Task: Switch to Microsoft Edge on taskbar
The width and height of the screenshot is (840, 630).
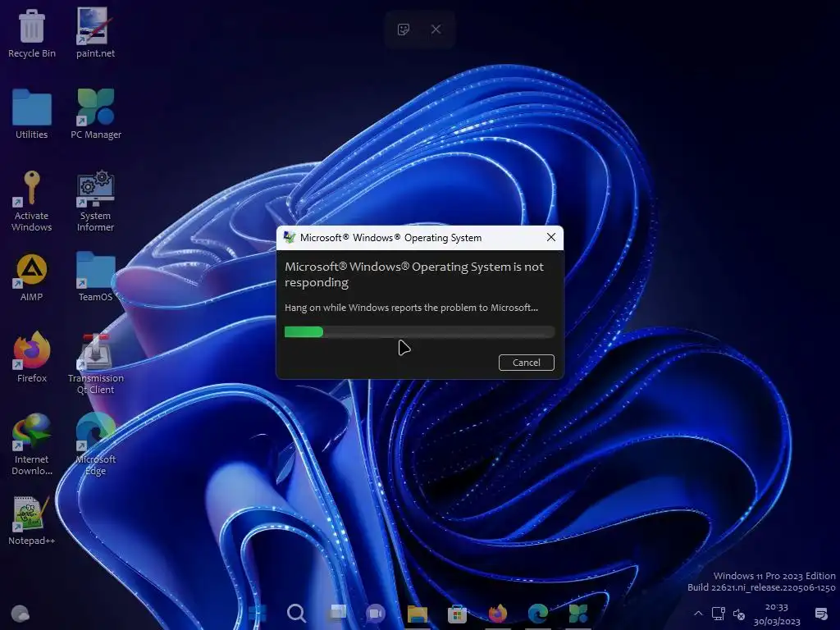Action: pos(538,614)
